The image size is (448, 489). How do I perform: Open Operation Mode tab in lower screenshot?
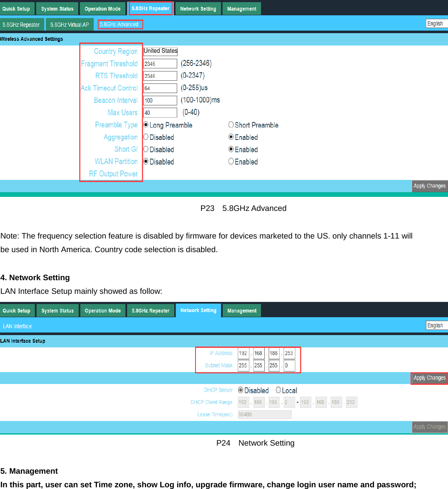point(102,310)
